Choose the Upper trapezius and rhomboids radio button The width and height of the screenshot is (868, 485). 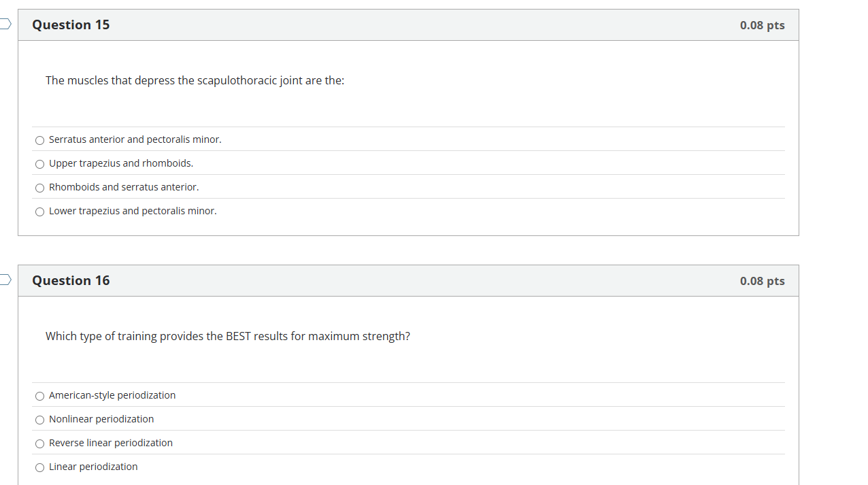(40, 164)
